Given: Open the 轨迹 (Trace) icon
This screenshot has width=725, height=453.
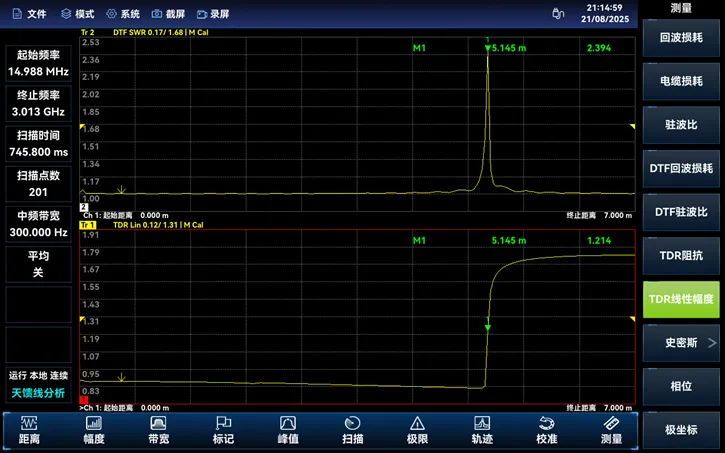Looking at the screenshot, I should click(x=482, y=424).
